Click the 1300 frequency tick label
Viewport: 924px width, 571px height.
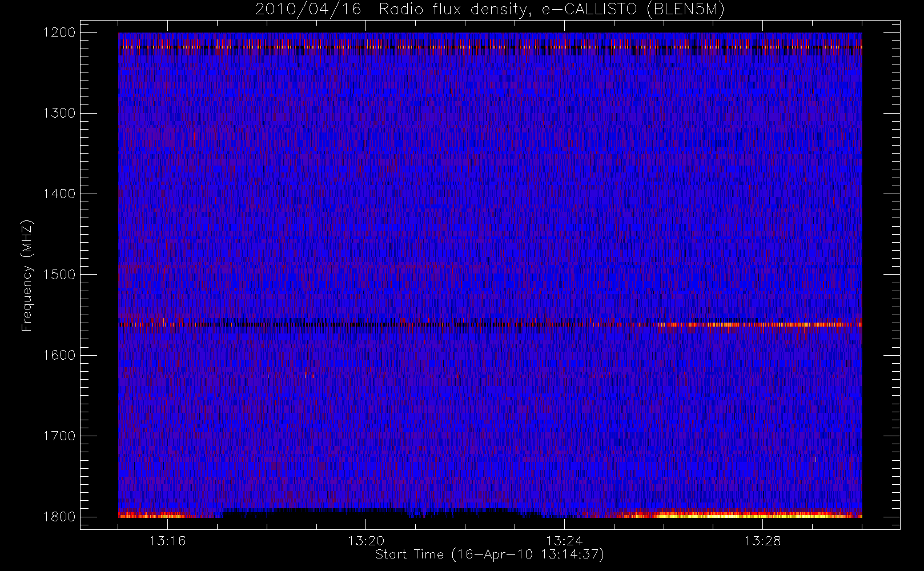(x=59, y=113)
